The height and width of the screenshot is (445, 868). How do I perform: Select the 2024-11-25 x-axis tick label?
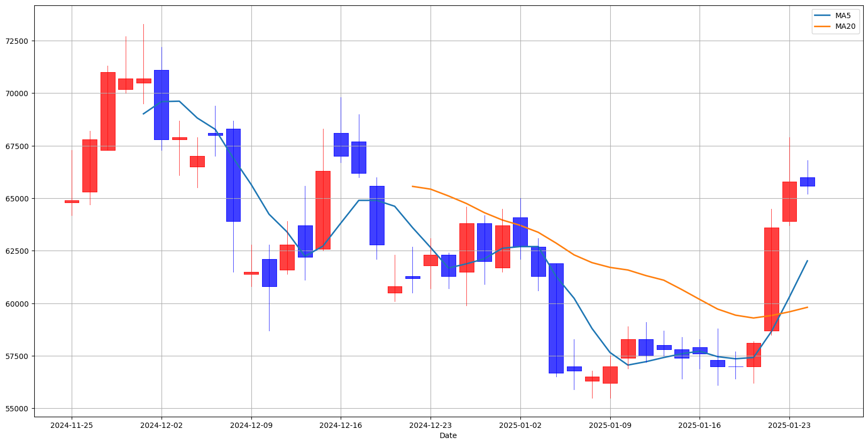pos(72,425)
